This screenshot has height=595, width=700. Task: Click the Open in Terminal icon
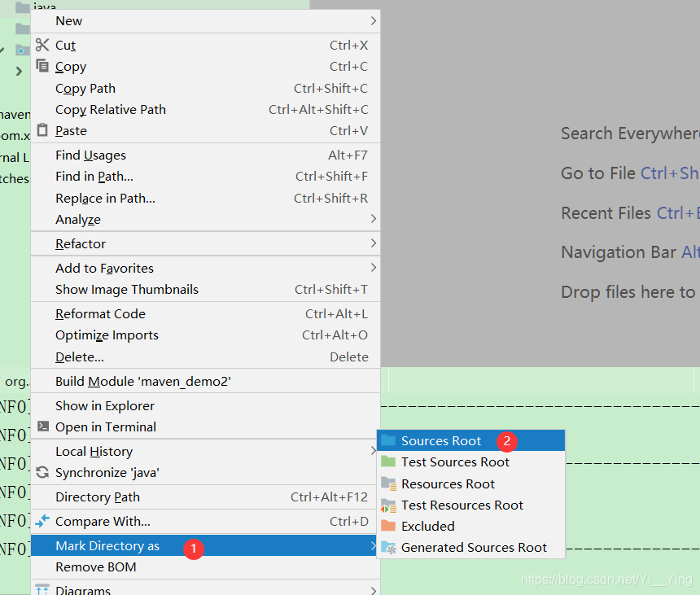tap(43, 427)
